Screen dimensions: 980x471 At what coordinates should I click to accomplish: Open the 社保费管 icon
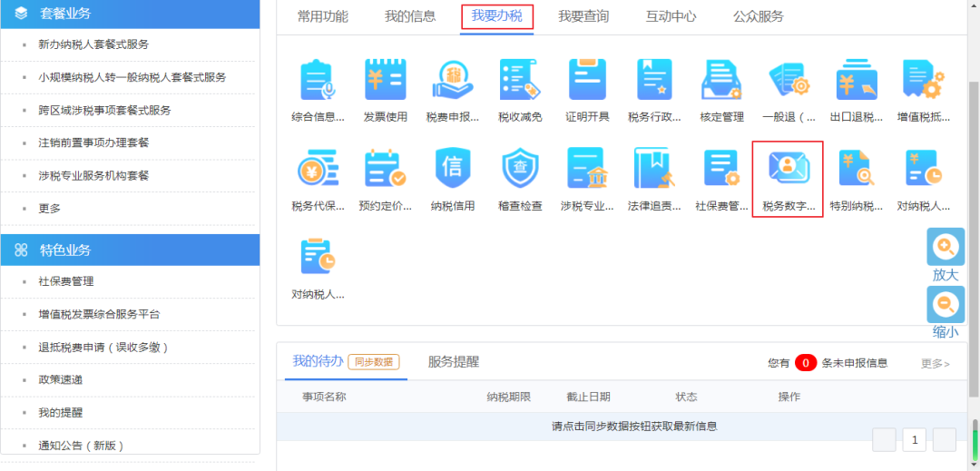click(x=722, y=169)
